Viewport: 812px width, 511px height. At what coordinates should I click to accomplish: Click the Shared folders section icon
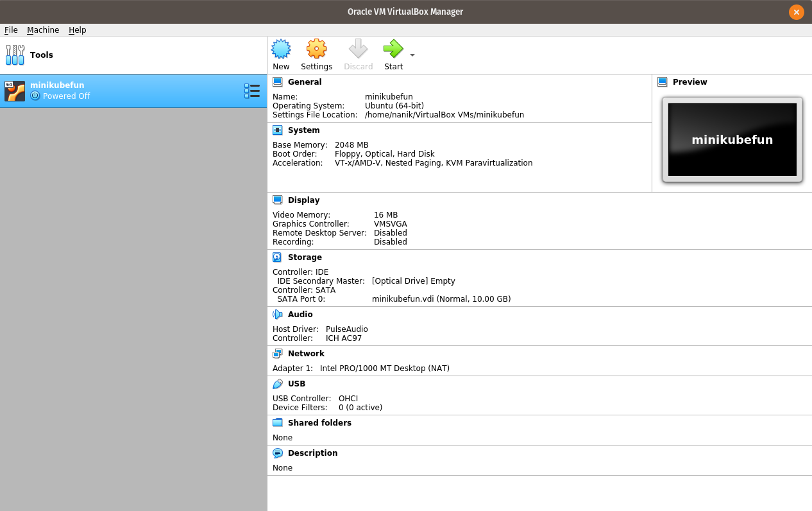click(277, 423)
